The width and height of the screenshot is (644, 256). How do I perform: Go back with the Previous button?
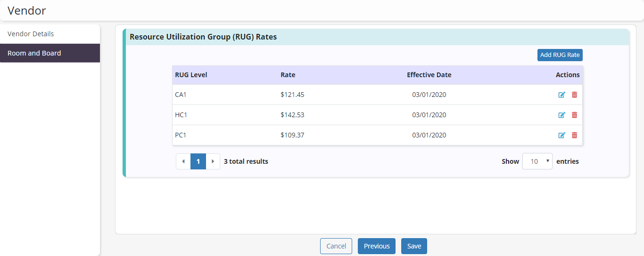click(x=377, y=246)
